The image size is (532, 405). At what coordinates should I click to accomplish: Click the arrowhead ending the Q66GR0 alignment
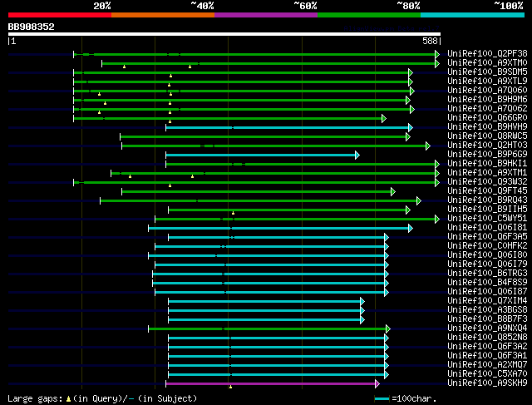tap(384, 118)
